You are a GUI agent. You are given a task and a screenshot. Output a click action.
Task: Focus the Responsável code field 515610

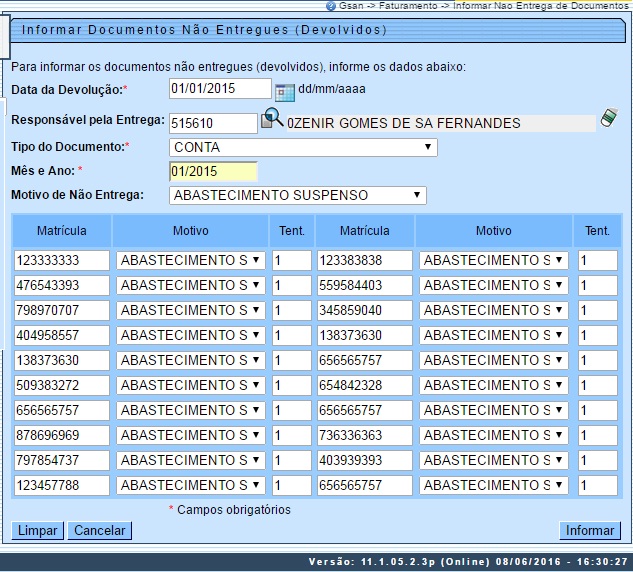(x=213, y=123)
